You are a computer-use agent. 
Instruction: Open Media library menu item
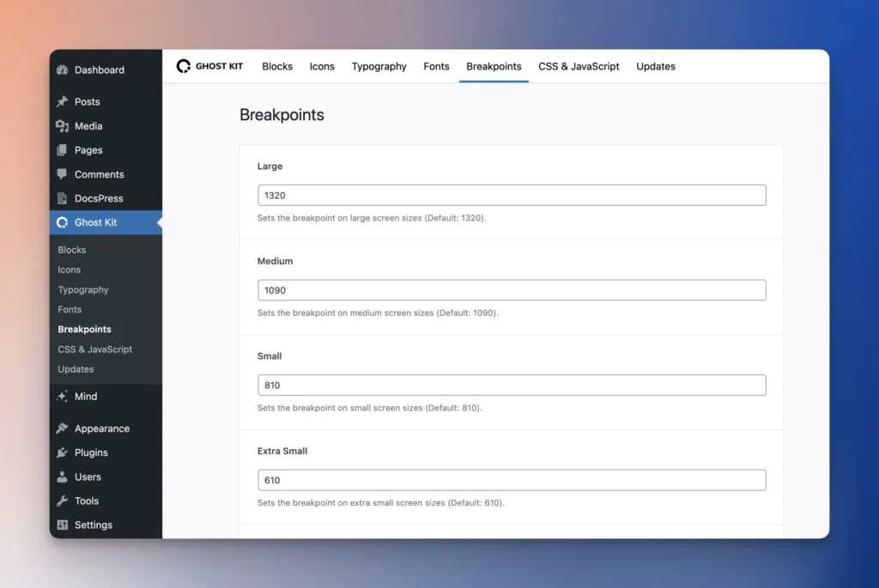[x=88, y=126]
